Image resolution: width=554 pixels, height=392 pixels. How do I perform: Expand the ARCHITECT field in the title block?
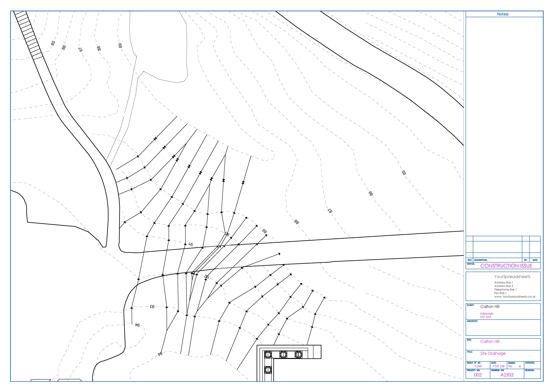point(503,328)
